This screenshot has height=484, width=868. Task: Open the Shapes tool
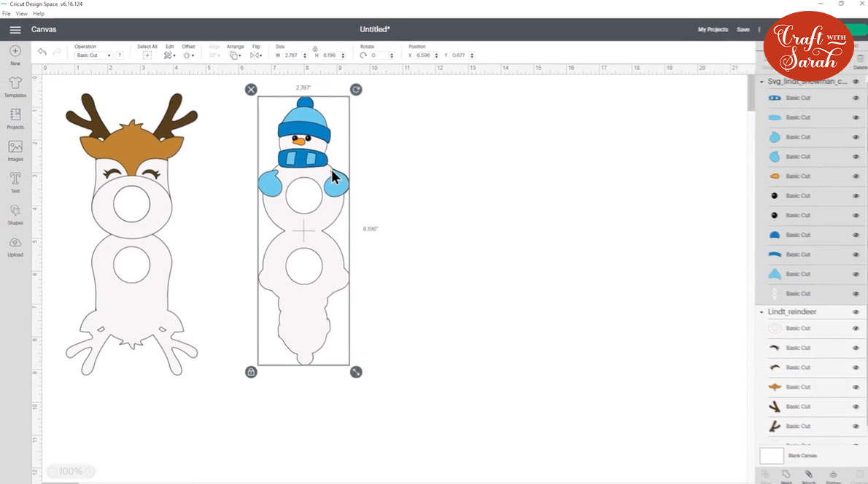click(15, 214)
